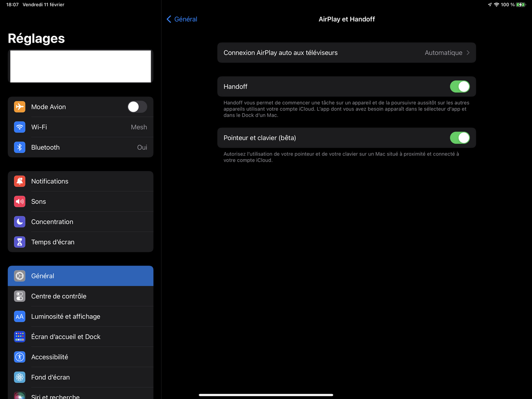532x399 pixels.
Task: Tap the Écran d'accueil et Dock icon
Action: click(x=20, y=337)
